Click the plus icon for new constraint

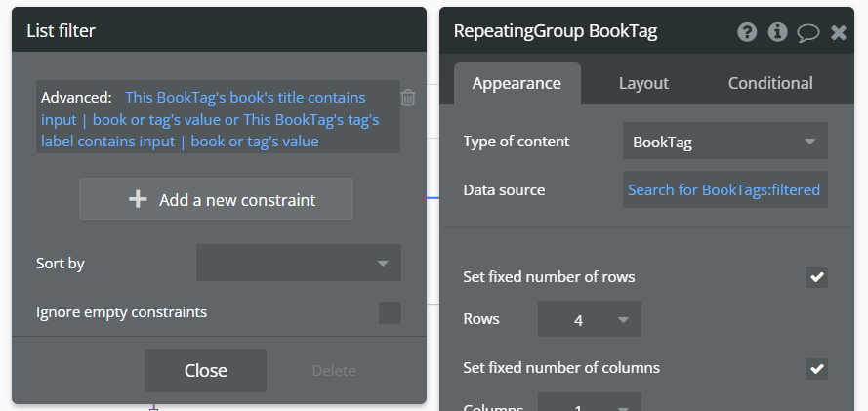coord(138,199)
